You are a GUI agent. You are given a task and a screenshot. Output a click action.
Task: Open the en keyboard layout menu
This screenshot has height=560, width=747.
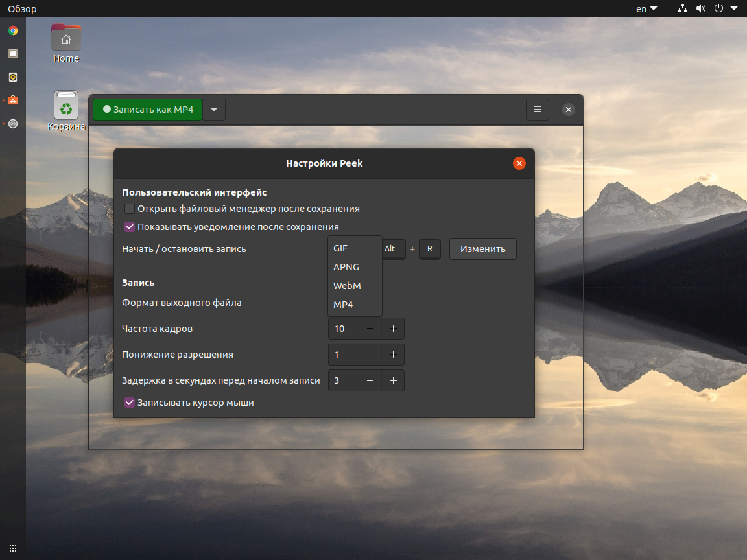(x=646, y=9)
